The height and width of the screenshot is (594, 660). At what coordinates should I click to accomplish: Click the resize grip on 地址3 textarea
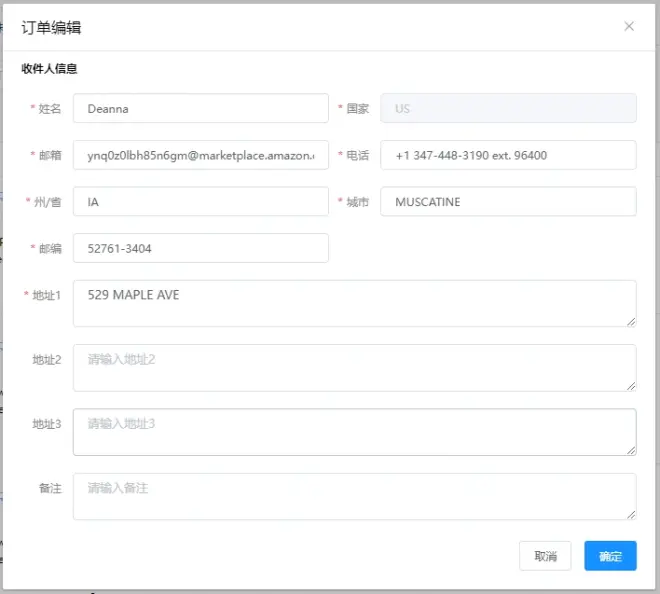(x=631, y=450)
